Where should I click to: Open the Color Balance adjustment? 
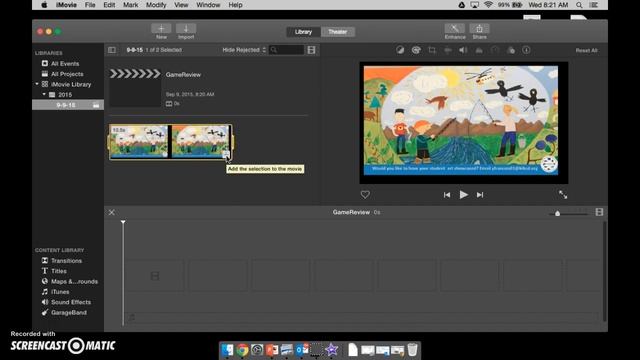pyautogui.click(x=400, y=50)
